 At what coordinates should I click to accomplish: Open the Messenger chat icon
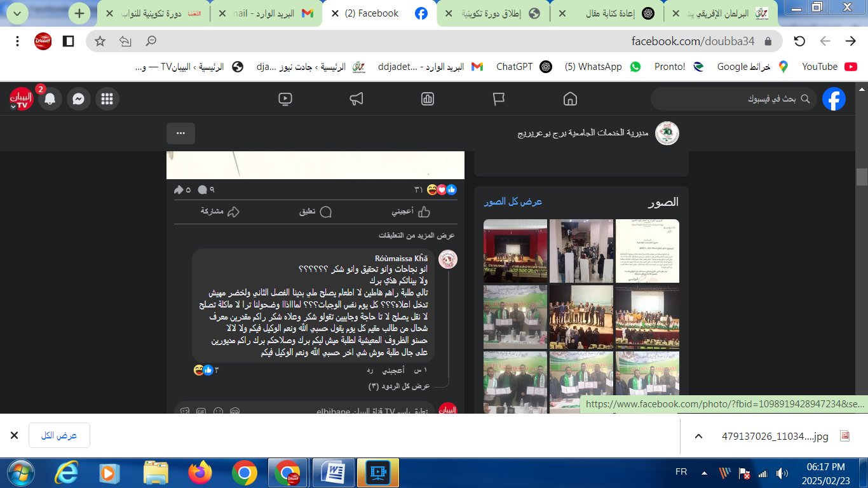(x=78, y=99)
